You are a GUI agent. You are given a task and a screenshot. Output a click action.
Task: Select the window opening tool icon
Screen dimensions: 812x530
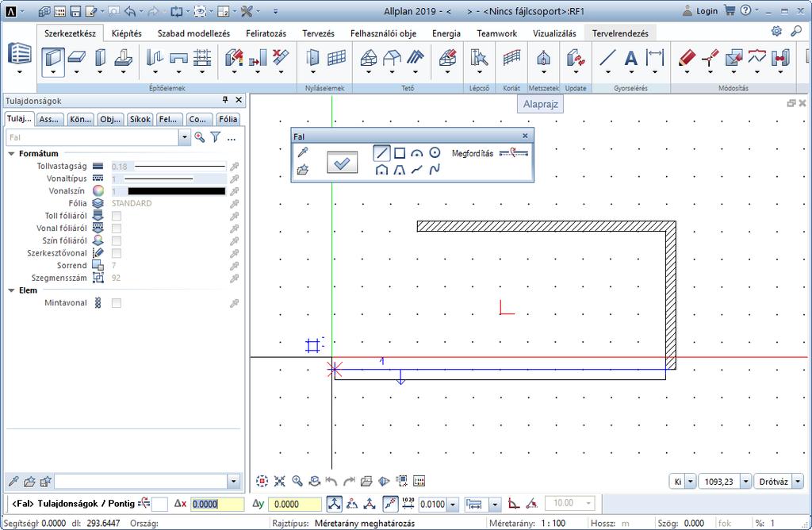[x=336, y=57]
